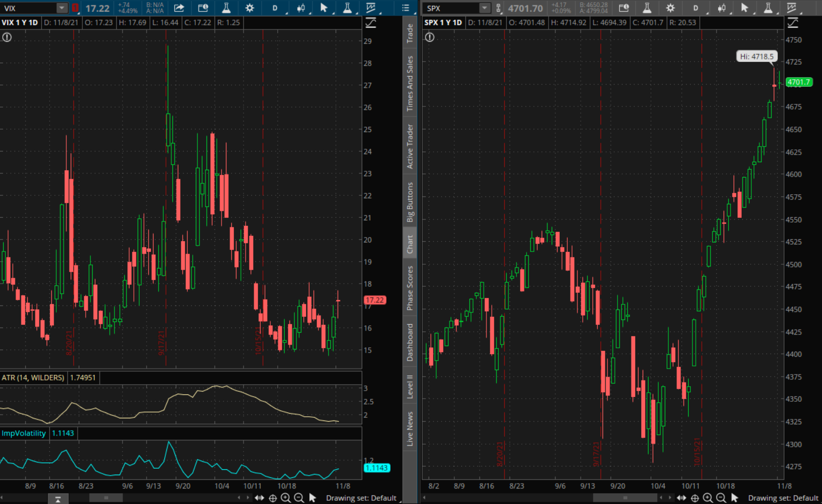
Task: Grab the VIX chart horizontal scrollbar thumb
Action: (106, 498)
